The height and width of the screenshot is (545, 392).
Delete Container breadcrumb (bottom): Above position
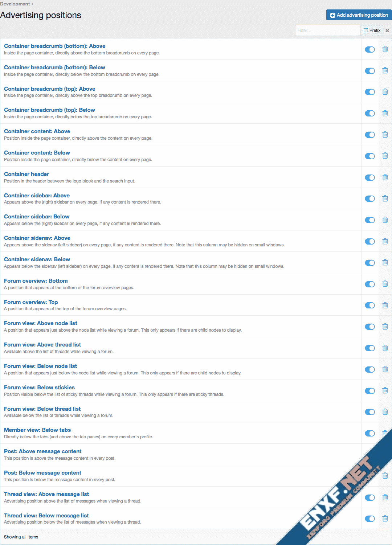[x=385, y=49]
